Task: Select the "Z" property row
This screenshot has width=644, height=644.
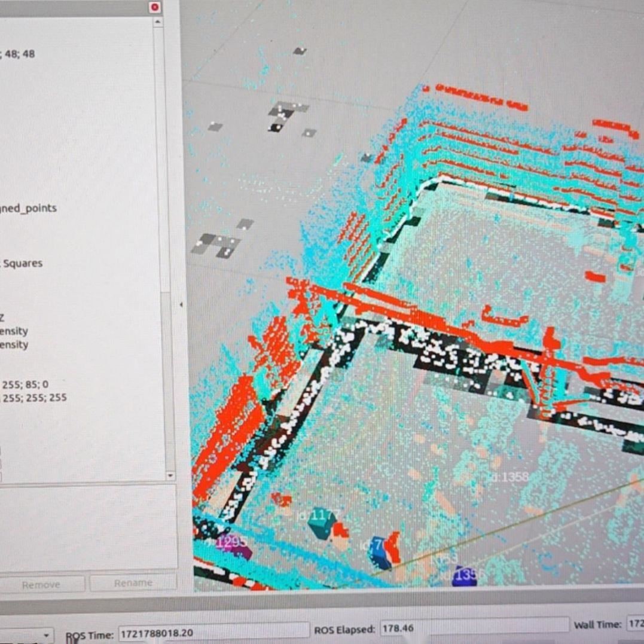Action: pyautogui.click(x=2, y=318)
